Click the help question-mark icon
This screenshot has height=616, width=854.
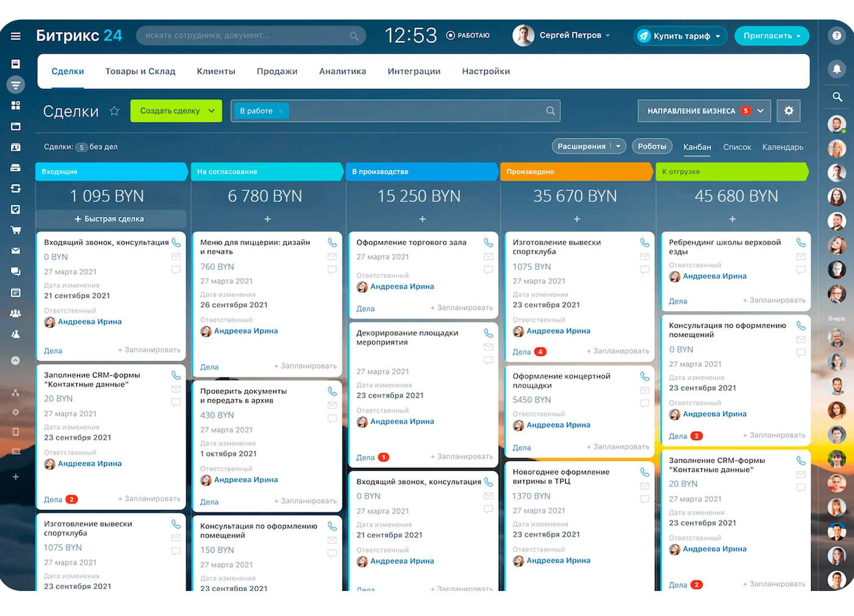click(x=837, y=35)
